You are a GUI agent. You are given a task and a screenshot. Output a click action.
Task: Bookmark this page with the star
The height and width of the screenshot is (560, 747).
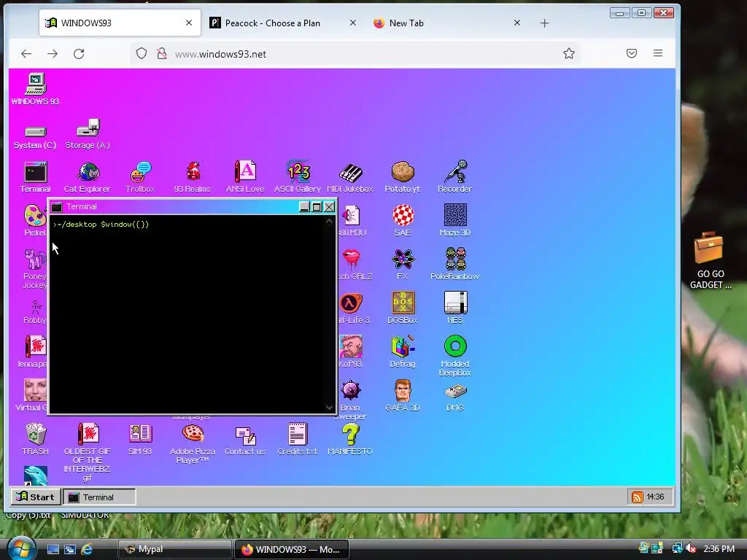pos(569,53)
